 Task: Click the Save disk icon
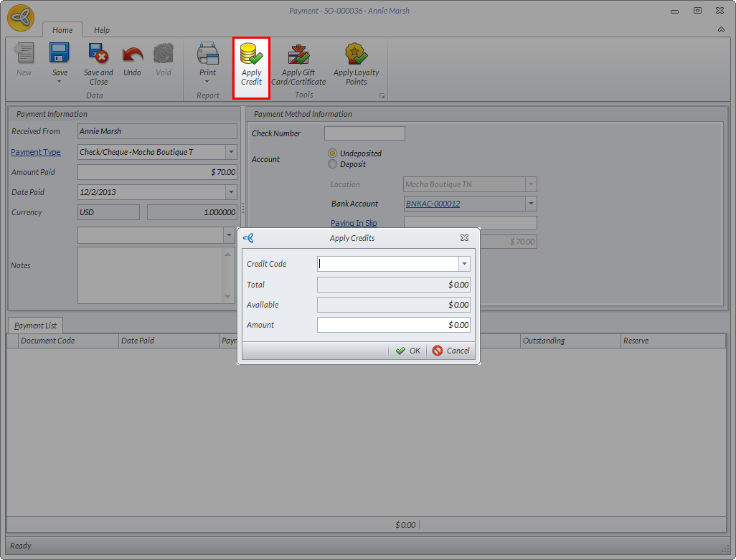pyautogui.click(x=60, y=54)
